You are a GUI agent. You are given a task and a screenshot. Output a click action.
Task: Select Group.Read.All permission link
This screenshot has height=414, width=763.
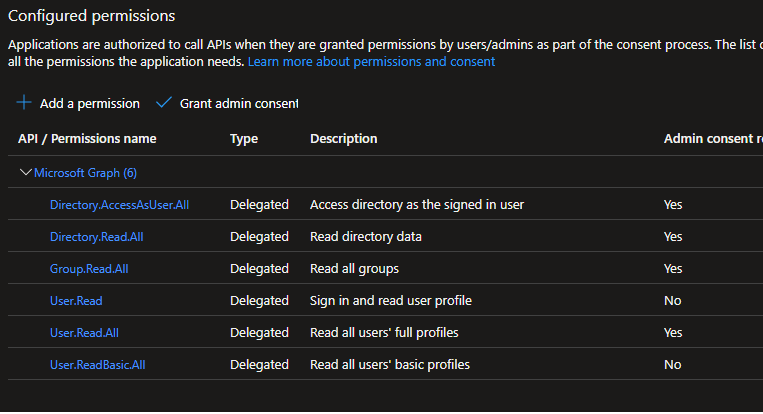pos(89,269)
